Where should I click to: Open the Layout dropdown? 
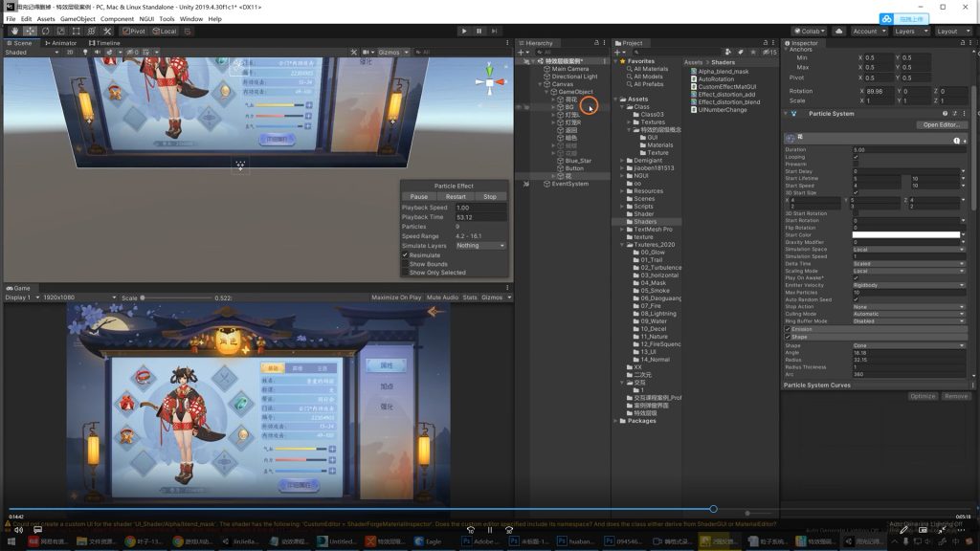click(951, 31)
